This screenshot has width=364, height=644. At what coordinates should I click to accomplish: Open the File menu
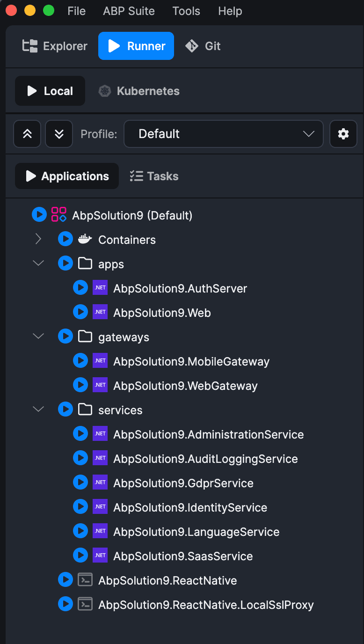77,11
